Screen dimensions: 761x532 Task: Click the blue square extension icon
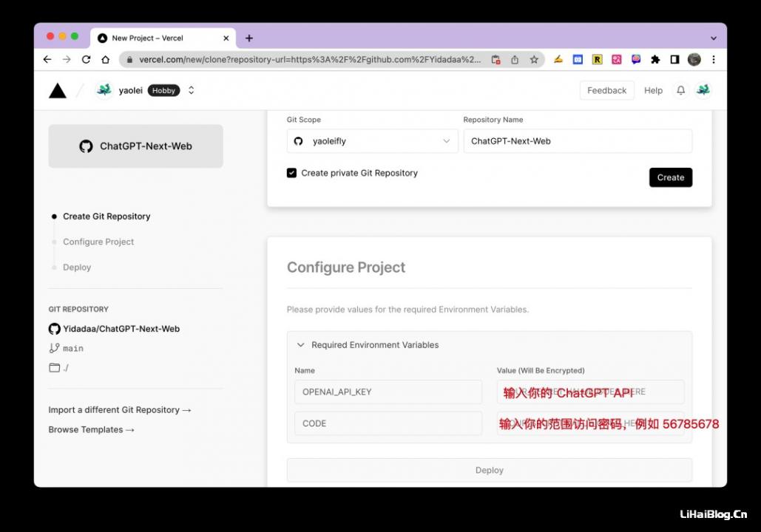point(578,59)
